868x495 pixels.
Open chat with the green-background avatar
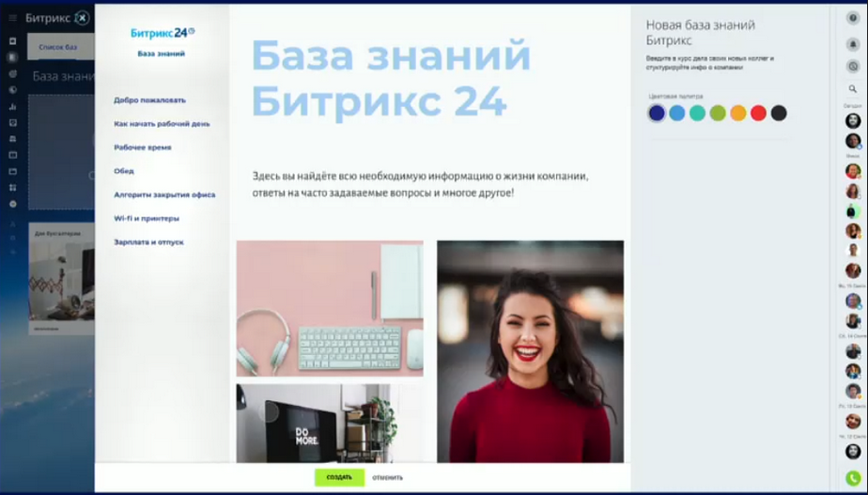click(853, 211)
